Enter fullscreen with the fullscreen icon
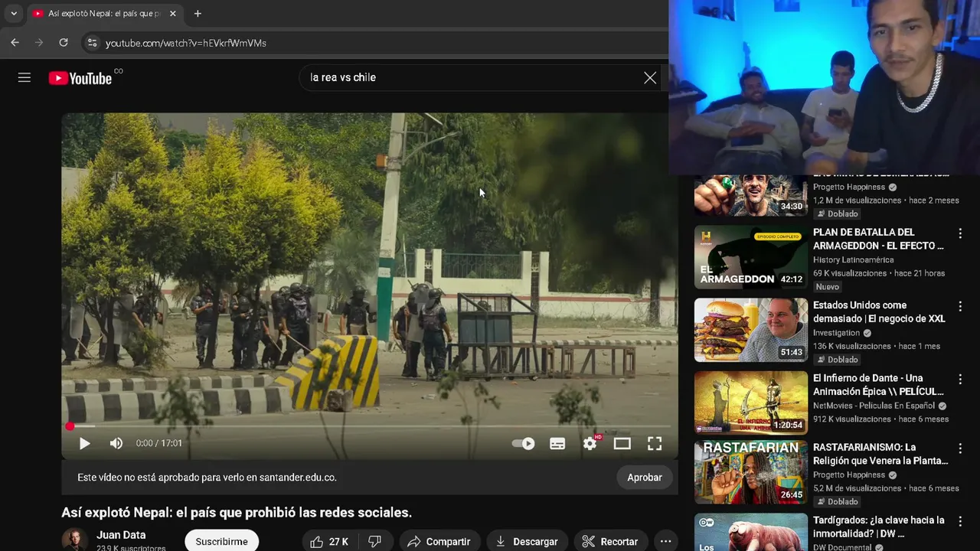The image size is (980, 551). [x=655, y=443]
